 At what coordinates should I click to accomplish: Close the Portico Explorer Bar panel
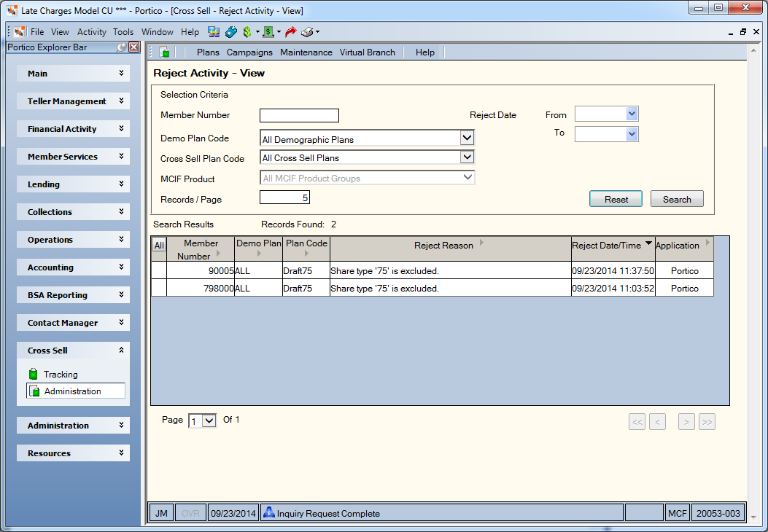(133, 47)
